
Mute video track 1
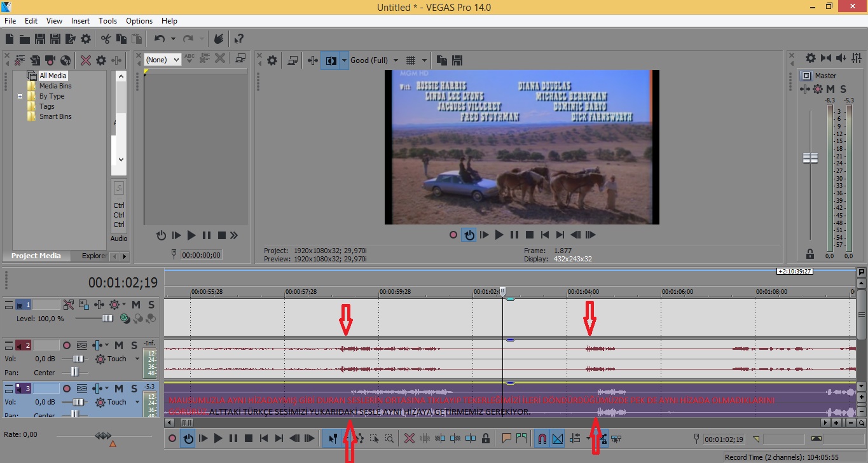pos(136,305)
